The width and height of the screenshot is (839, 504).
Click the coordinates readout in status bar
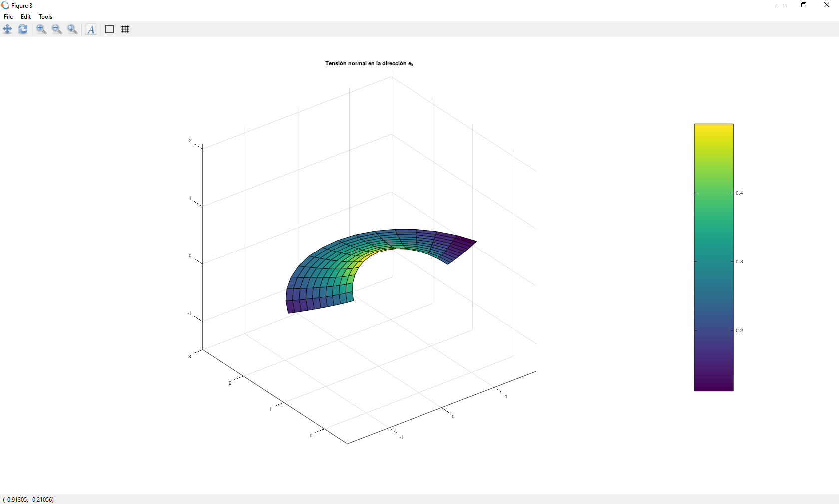coord(28,499)
